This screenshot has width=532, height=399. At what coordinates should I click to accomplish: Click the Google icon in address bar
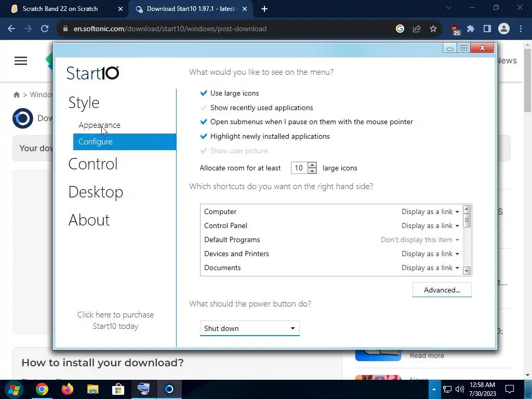[400, 29]
